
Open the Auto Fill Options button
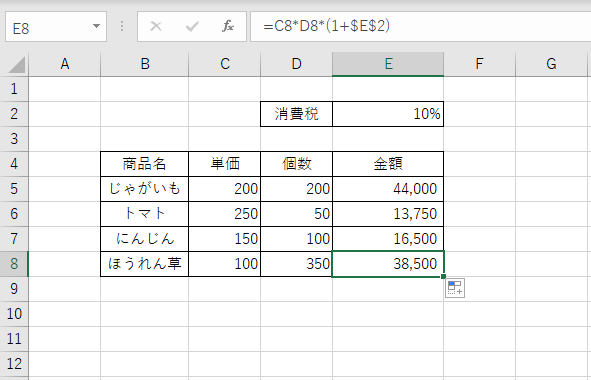(x=455, y=288)
